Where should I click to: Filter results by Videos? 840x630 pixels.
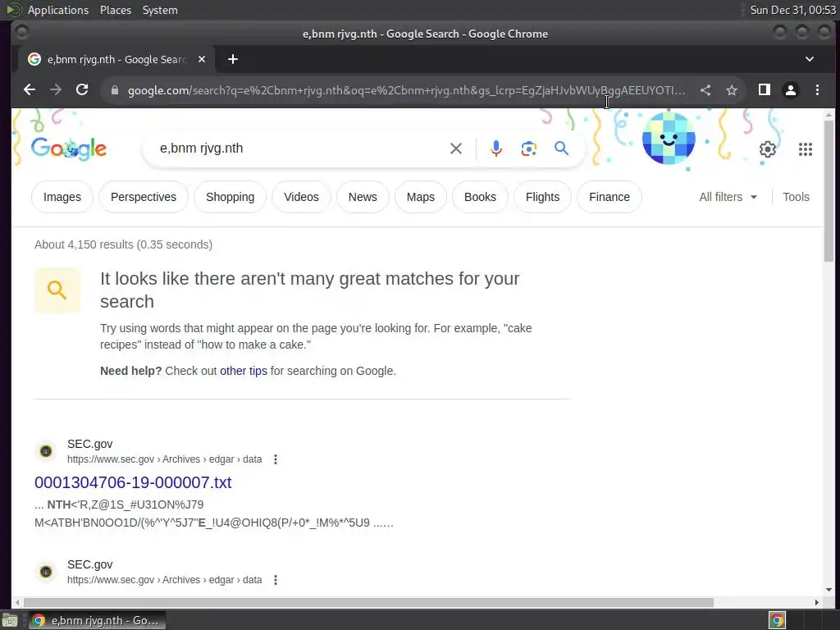[301, 197]
